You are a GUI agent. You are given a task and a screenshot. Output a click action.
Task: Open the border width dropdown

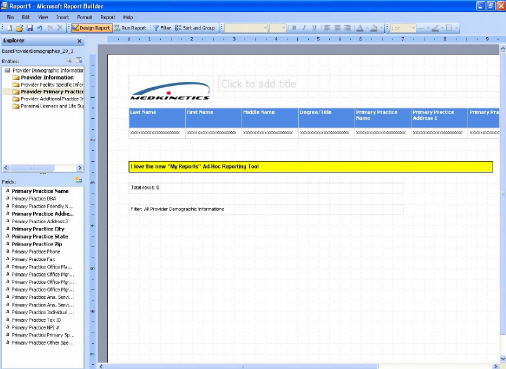[403, 28]
